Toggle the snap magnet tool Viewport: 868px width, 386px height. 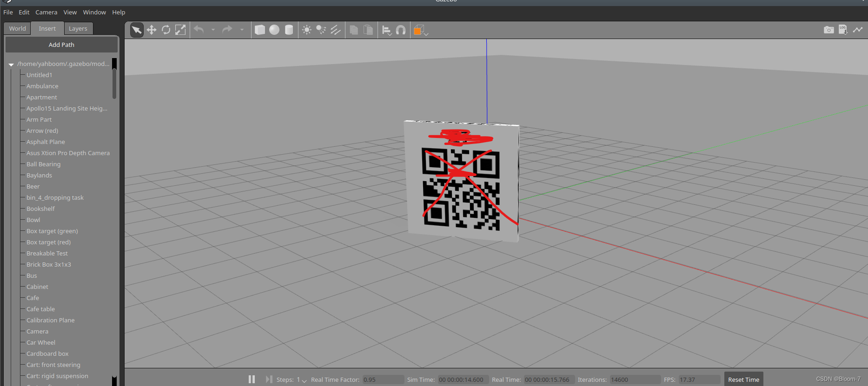tap(401, 30)
